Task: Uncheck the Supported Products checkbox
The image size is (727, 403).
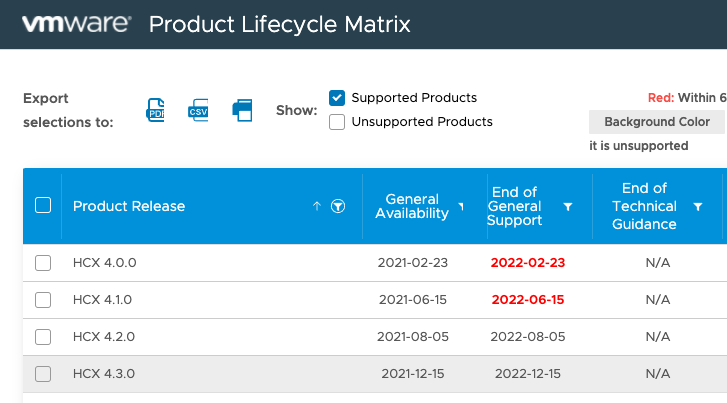Action: 337,98
